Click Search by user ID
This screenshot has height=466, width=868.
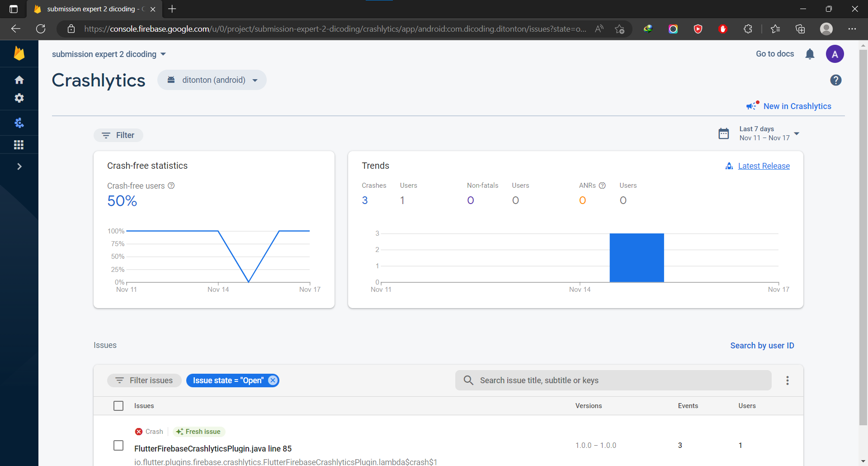(762, 345)
